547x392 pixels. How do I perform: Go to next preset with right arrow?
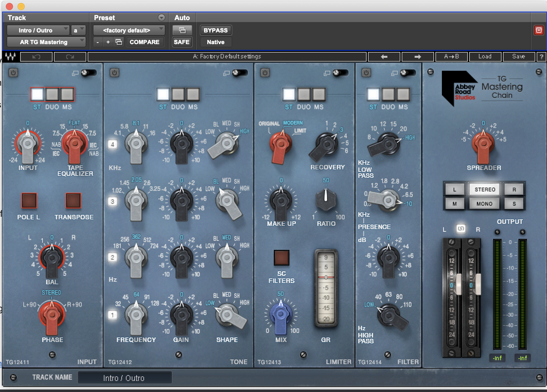point(418,57)
